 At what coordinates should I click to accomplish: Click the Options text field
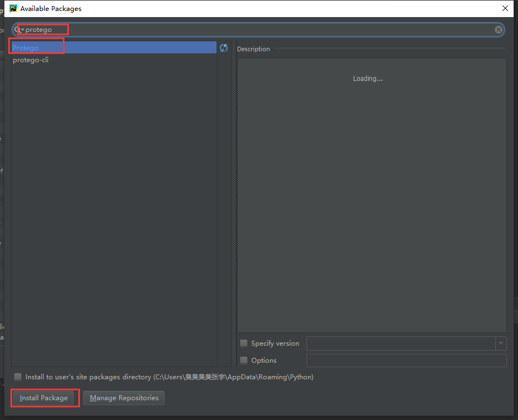click(x=406, y=361)
